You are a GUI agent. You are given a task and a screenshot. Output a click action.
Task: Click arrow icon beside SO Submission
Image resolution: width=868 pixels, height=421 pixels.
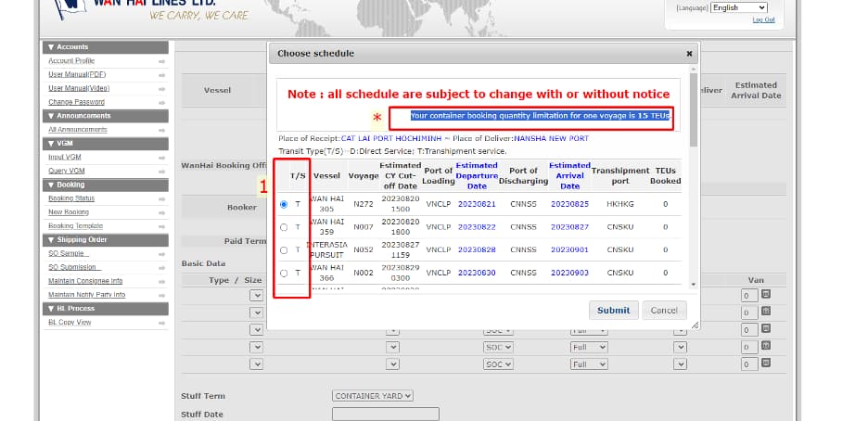point(161,267)
